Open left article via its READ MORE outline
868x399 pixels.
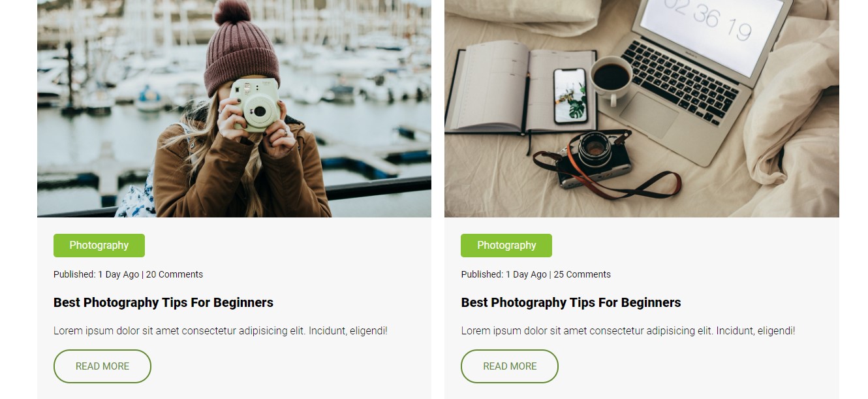click(x=102, y=366)
